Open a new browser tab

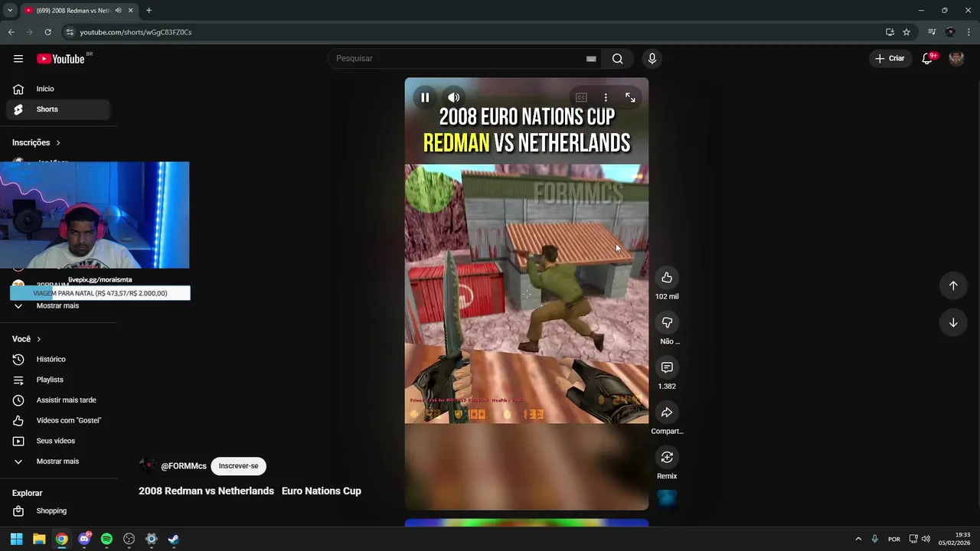[149, 11]
